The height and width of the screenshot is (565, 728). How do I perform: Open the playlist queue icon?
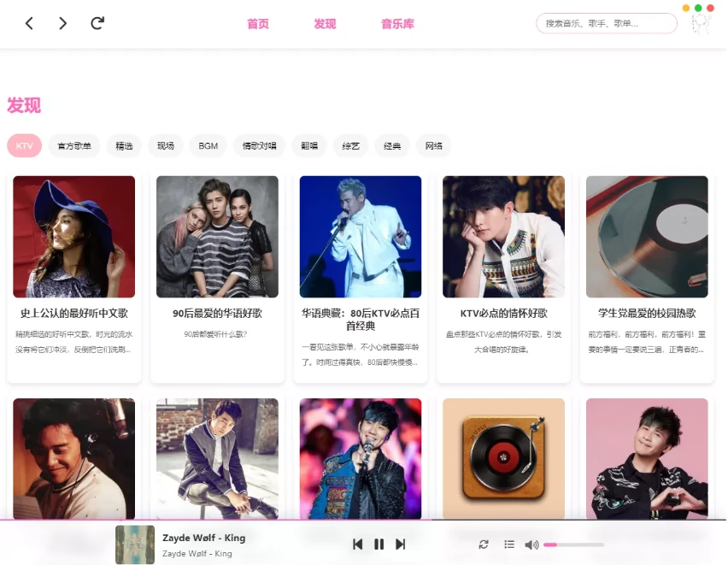click(509, 544)
